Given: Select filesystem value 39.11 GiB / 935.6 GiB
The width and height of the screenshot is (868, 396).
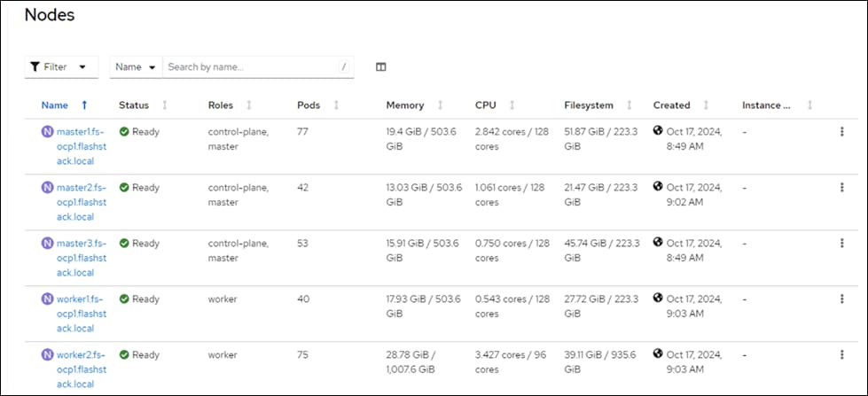Looking at the screenshot, I should pyautogui.click(x=600, y=363).
